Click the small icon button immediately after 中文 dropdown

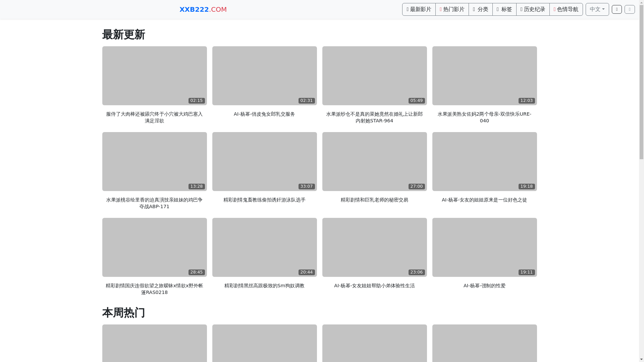[x=617, y=9]
